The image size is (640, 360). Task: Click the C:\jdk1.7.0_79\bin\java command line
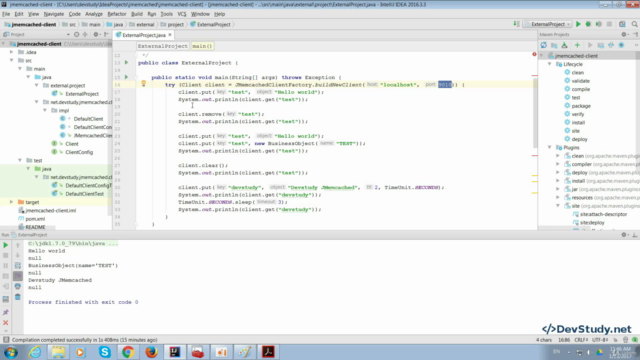[73, 244]
